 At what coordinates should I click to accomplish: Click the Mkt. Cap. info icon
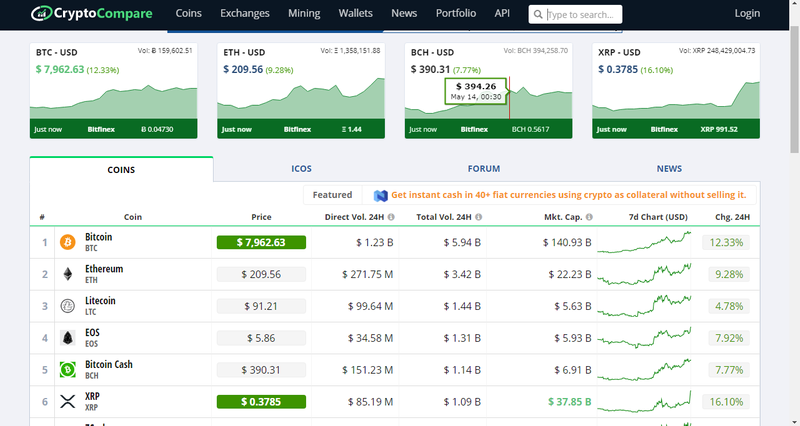pyautogui.click(x=589, y=217)
